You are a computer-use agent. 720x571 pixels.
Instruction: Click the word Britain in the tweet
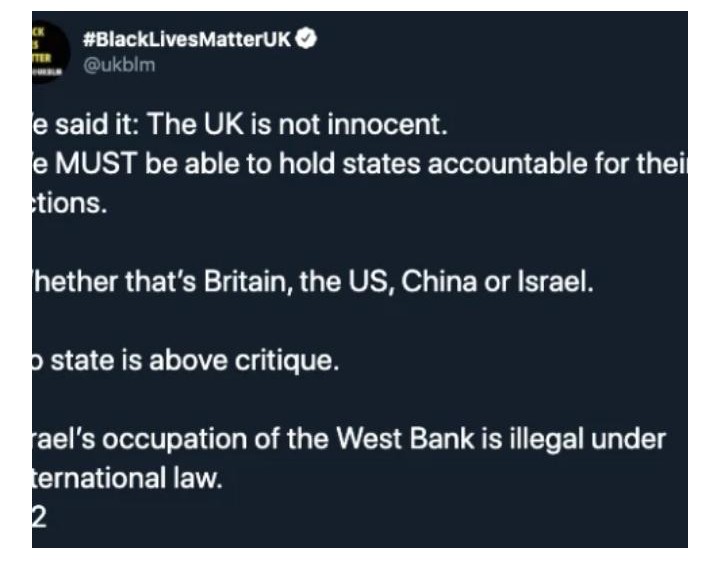point(248,281)
